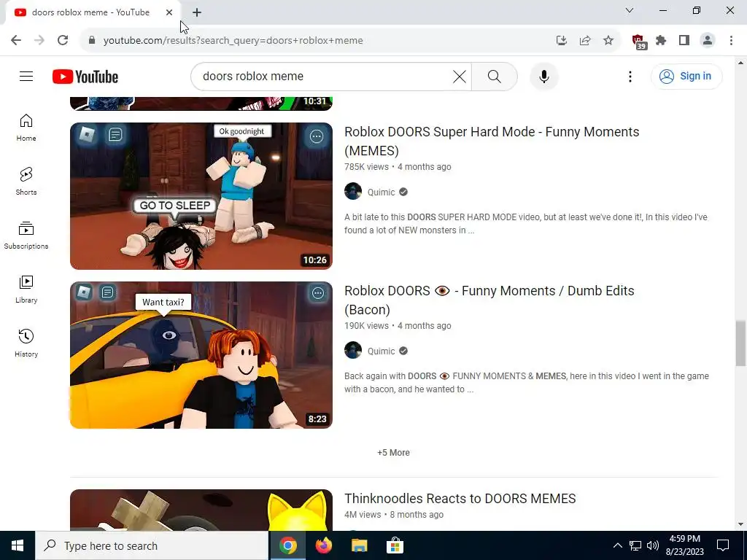This screenshot has width=747, height=560.
Task: Open the volume control in the tray
Action: pos(653,545)
